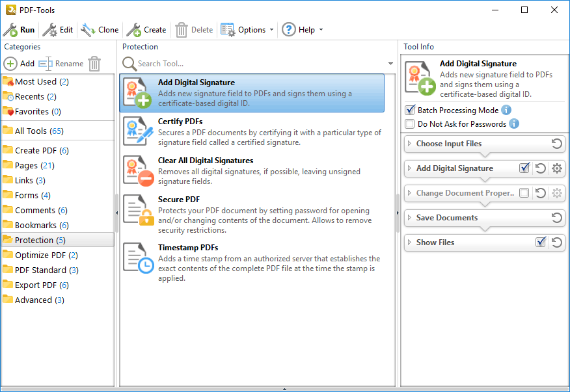
Task: Click the large Tool Info signature icon
Action: coord(420,78)
